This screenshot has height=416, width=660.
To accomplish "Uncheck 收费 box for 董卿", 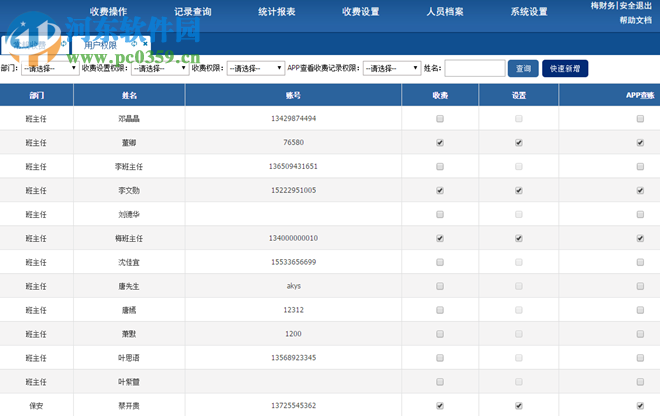I will [x=440, y=143].
